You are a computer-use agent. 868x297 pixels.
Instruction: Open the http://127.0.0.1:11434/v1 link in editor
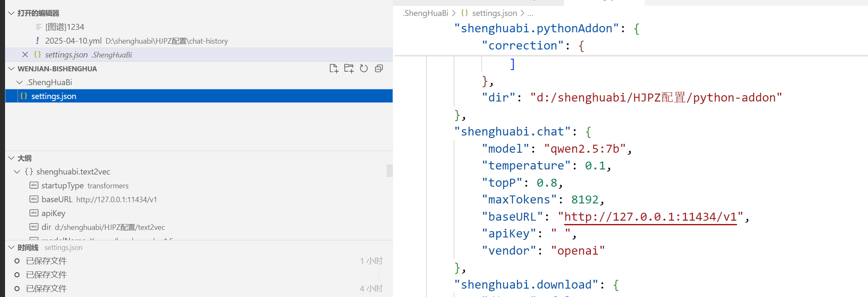(650, 217)
